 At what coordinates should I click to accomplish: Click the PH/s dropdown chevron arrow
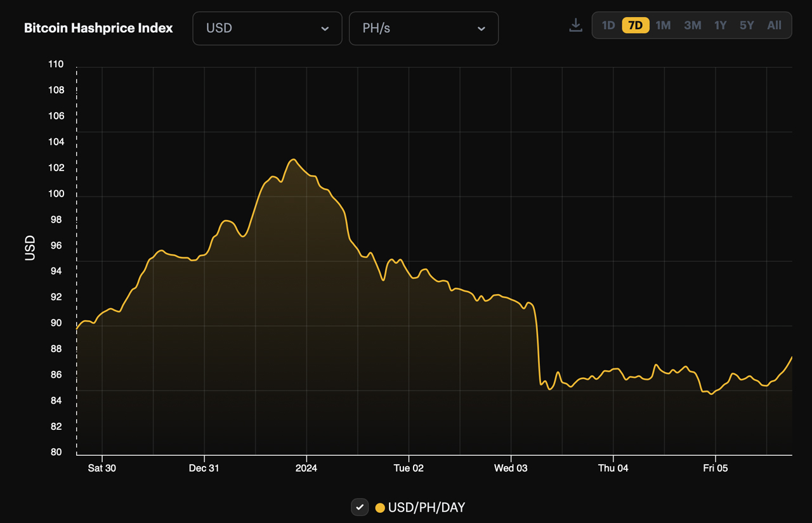[x=481, y=29]
